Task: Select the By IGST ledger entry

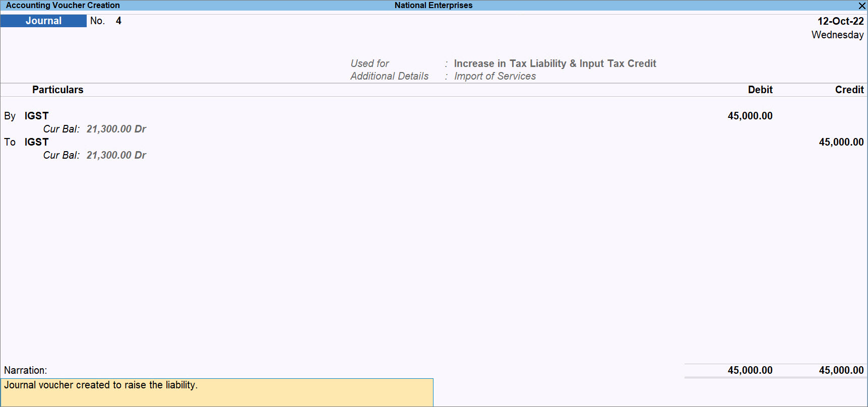Action: coord(36,116)
